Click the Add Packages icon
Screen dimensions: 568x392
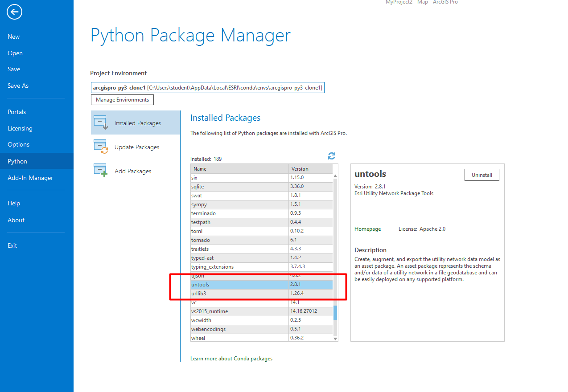point(100,171)
